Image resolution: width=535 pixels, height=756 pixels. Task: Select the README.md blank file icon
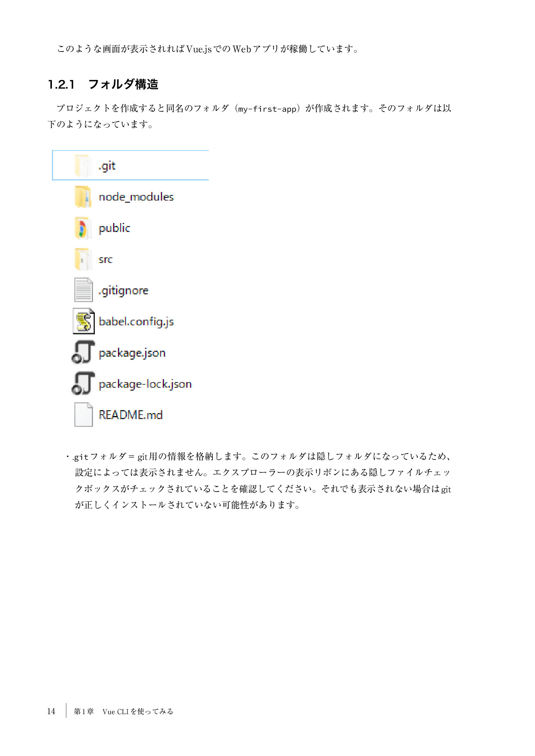(x=83, y=415)
